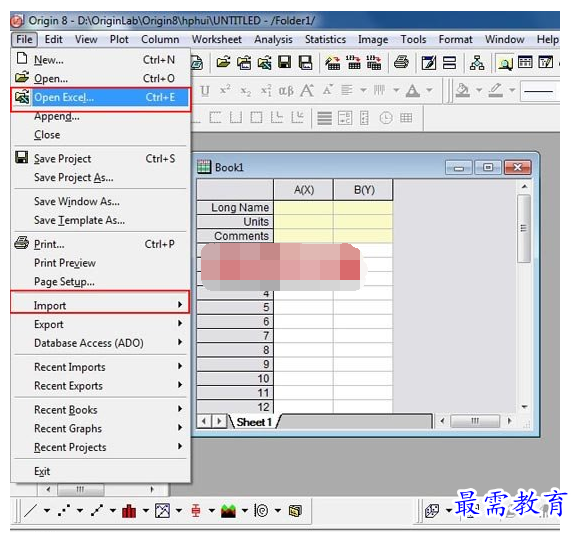Screen dimensions: 576x535
Task: Click the Save Project floppy disk icon
Action: (285, 62)
